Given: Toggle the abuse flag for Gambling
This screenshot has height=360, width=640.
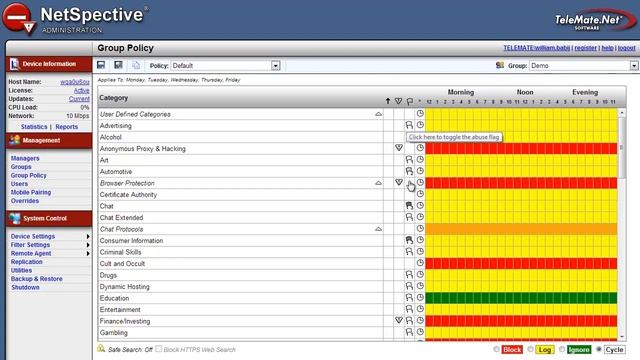Looking at the screenshot, I should coord(409,332).
